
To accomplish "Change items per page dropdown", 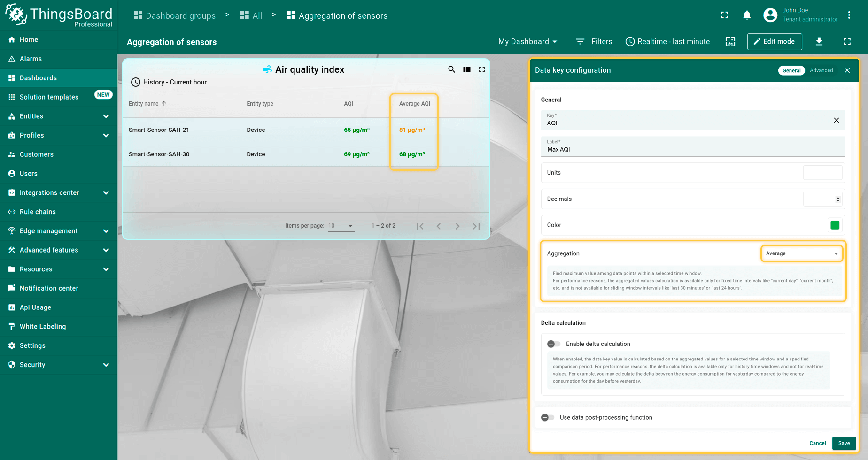I will click(341, 226).
